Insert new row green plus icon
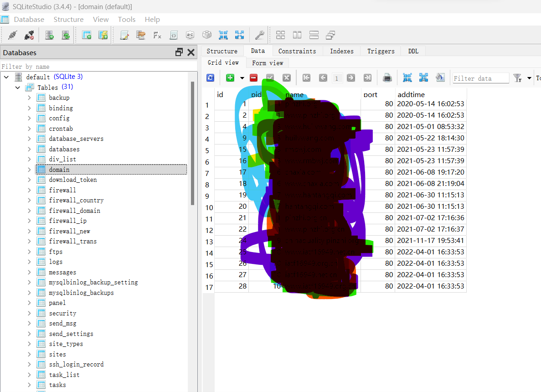The width and height of the screenshot is (541, 392). pos(230,78)
